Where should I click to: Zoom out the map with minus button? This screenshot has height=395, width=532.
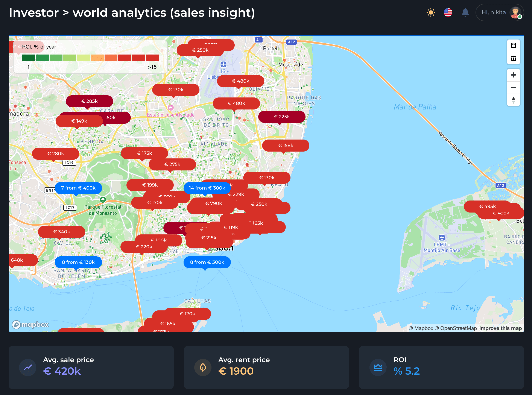pos(513,88)
